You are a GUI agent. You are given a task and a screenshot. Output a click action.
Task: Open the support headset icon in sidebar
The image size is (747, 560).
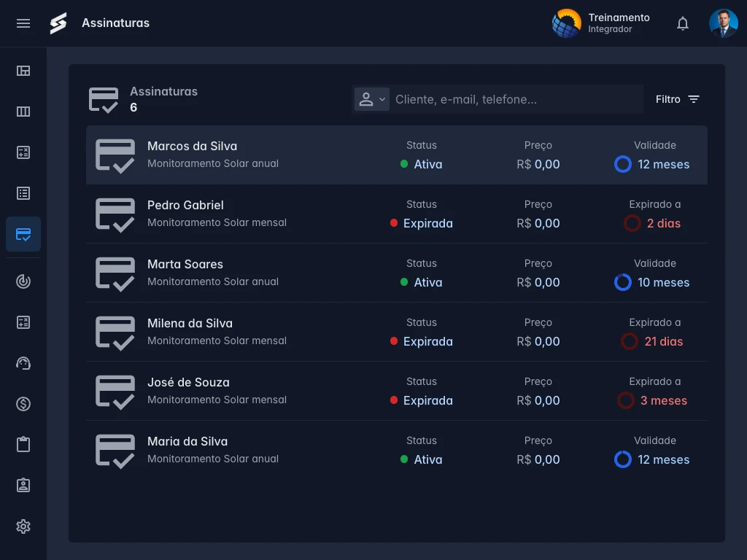23,363
